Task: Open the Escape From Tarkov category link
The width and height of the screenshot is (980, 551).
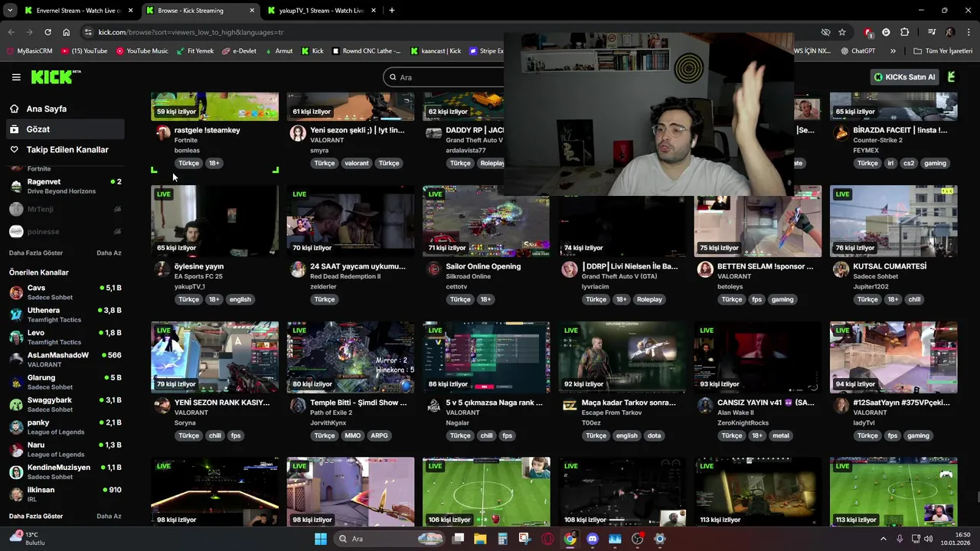Action: click(612, 412)
